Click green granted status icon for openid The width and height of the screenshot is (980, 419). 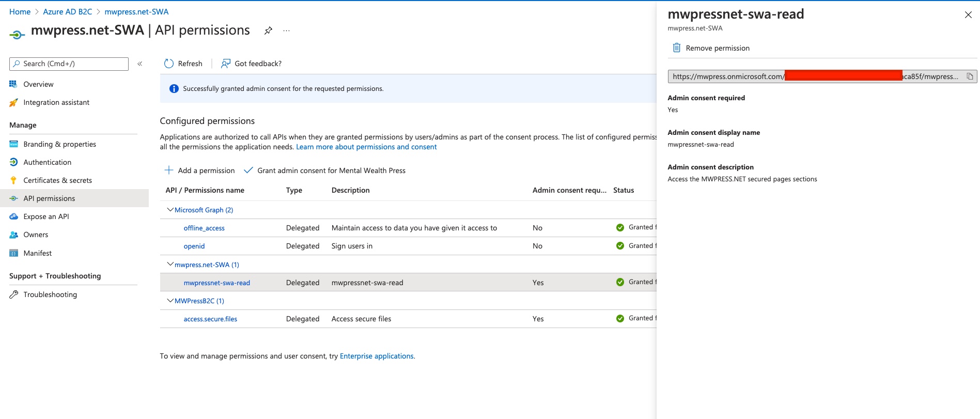click(x=620, y=246)
